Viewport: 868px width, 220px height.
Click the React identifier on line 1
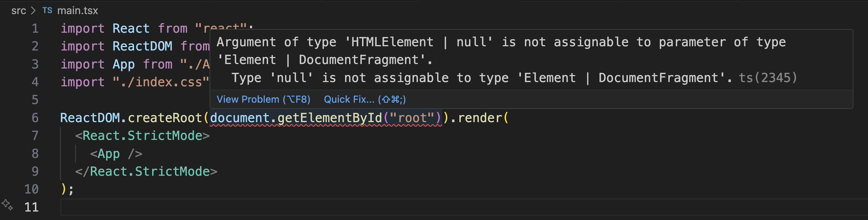pyautogui.click(x=131, y=28)
